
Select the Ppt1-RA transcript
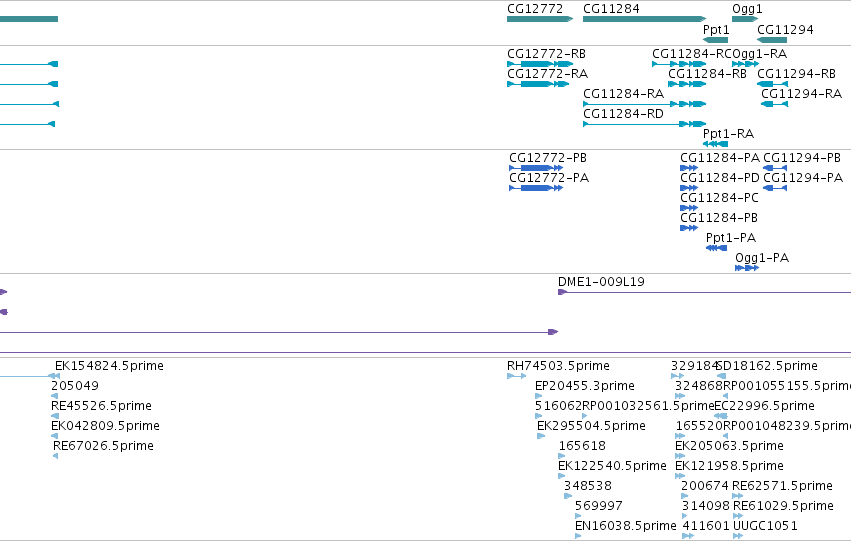(x=715, y=144)
